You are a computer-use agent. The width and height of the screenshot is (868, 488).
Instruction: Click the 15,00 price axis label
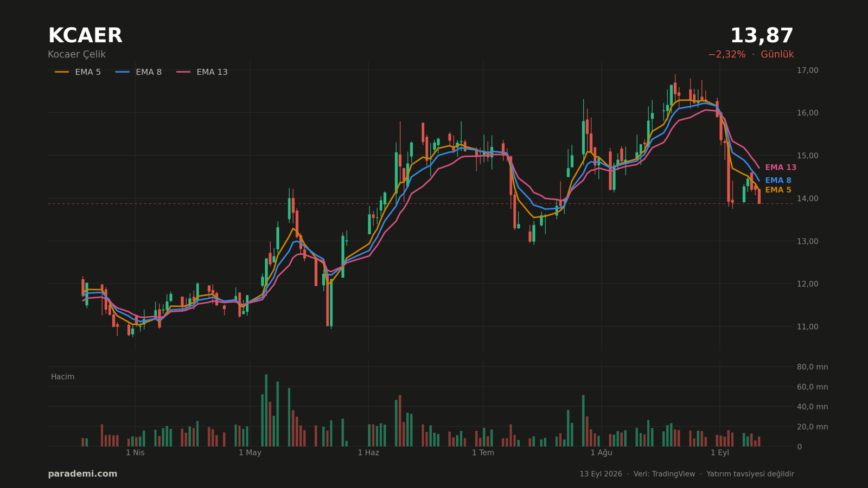808,156
